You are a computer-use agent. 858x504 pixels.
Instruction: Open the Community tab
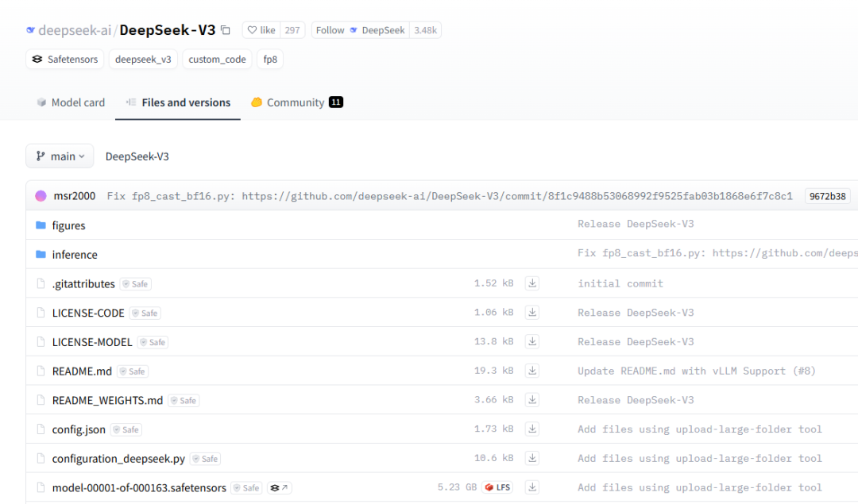coord(296,102)
